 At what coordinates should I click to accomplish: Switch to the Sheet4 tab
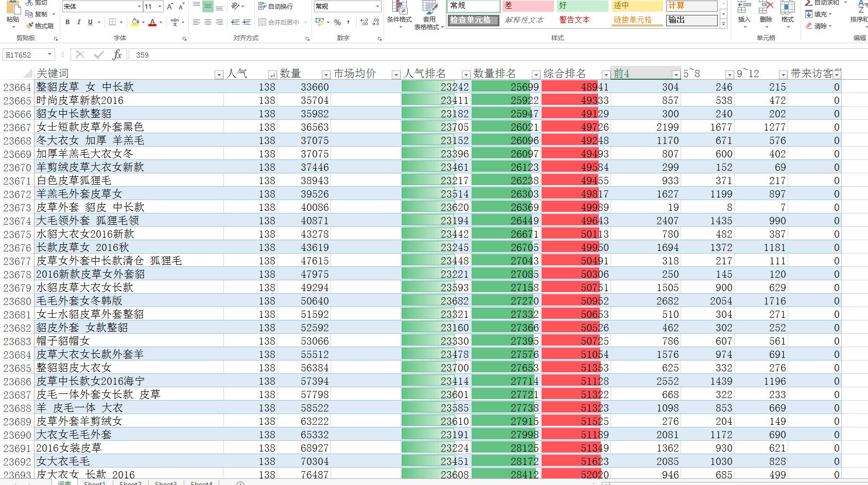pyautogui.click(x=201, y=483)
